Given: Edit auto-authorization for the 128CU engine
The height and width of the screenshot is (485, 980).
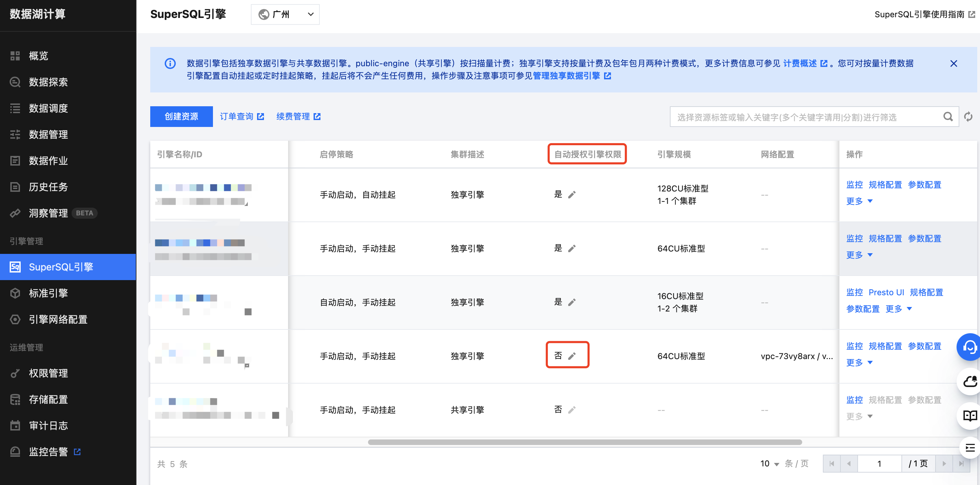Looking at the screenshot, I should click(x=571, y=195).
